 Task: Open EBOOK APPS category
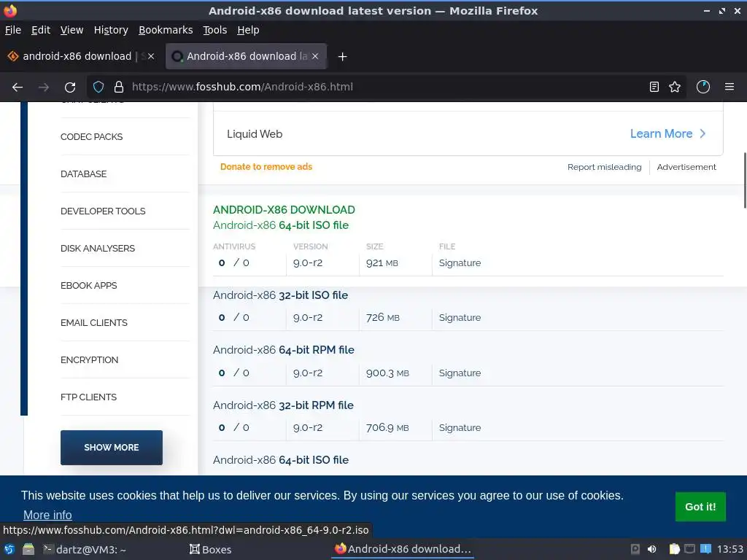click(88, 285)
